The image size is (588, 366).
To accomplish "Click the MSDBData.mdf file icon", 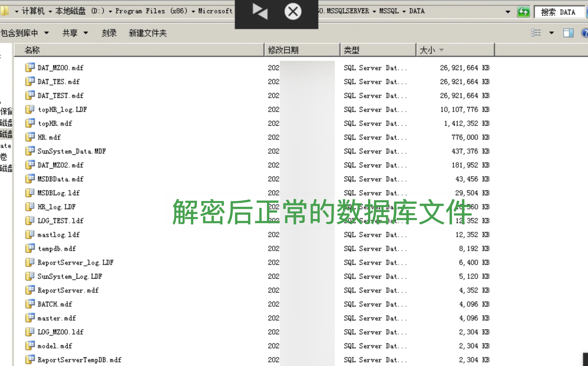I will click(30, 179).
